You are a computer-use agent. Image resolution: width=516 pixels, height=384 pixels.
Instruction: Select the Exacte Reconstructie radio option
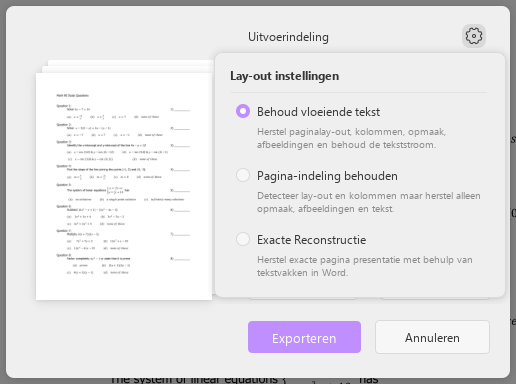(243, 239)
